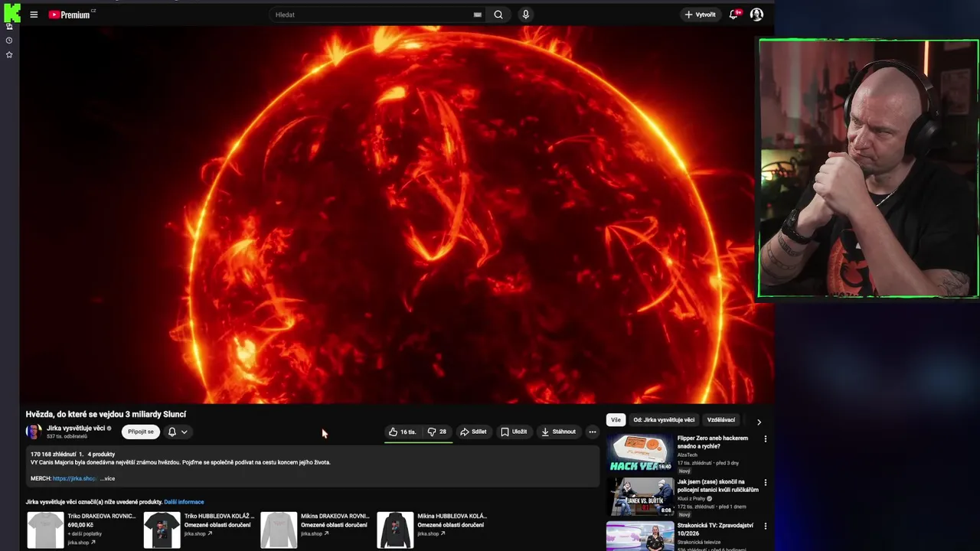Image resolution: width=980 pixels, height=551 pixels.
Task: Click the 4 produkty text in description
Action: point(101,454)
